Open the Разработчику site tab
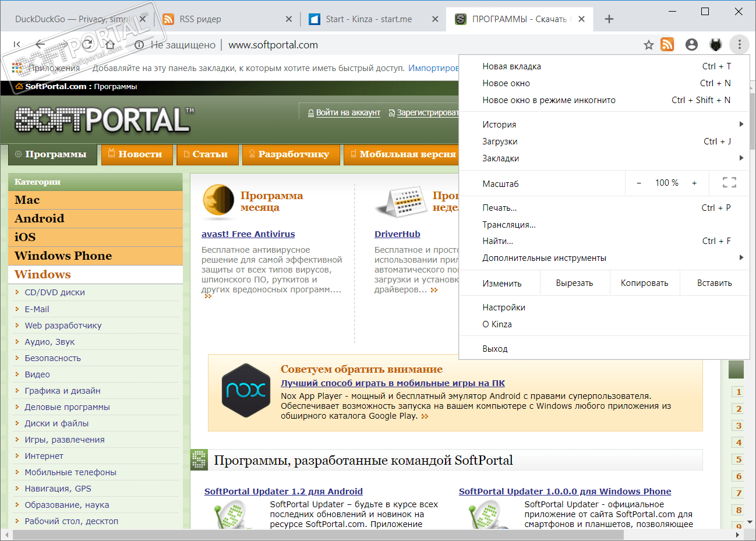 pyautogui.click(x=291, y=154)
